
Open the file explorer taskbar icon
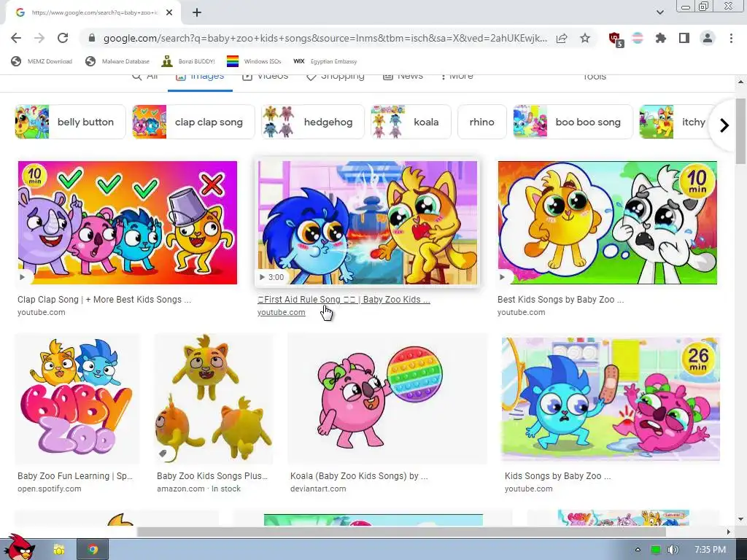[58, 550]
